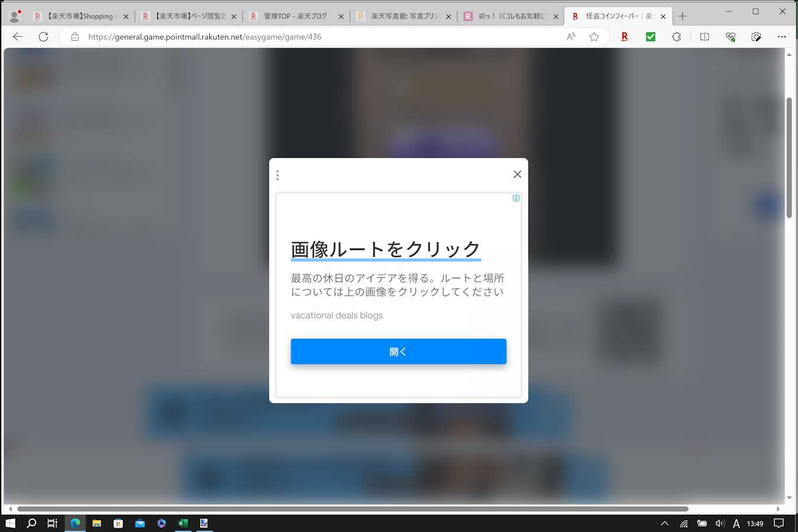Open File Explorer from the taskbar

[x=96, y=523]
